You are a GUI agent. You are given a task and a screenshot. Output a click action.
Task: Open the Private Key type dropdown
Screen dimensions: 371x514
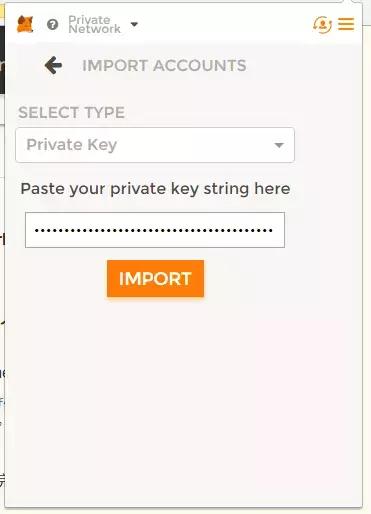[155, 145]
